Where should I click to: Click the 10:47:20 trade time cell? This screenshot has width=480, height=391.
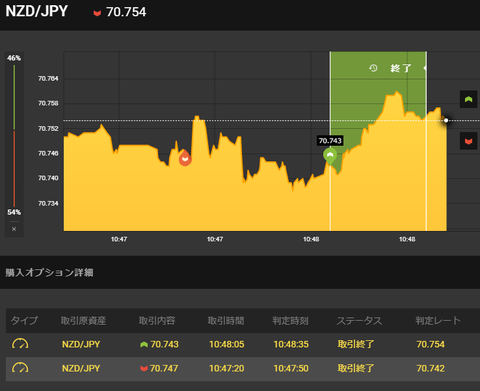click(x=227, y=368)
